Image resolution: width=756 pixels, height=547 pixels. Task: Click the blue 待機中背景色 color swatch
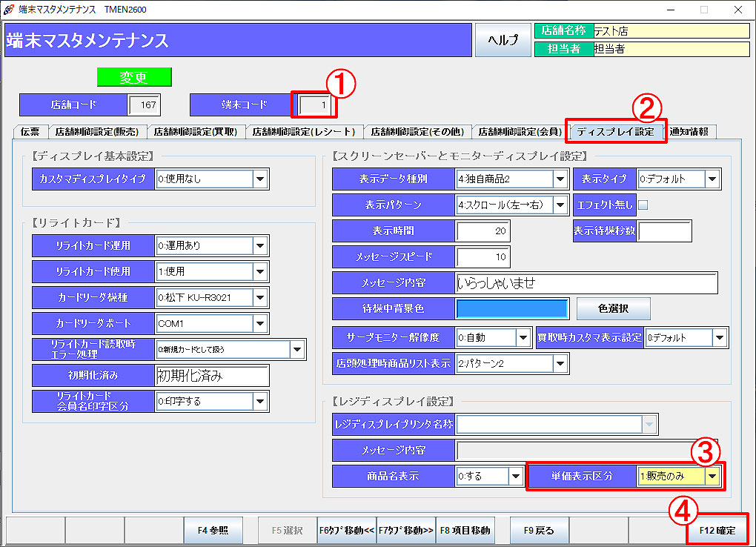pos(511,308)
